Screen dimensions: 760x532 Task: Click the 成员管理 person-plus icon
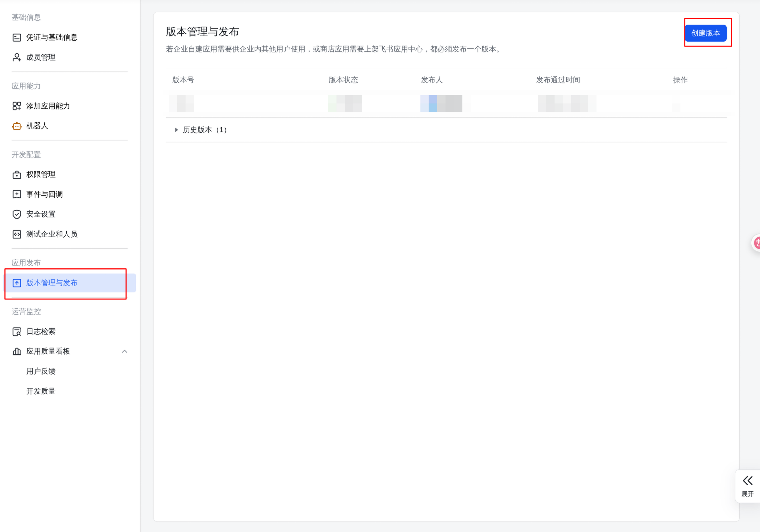click(x=17, y=58)
